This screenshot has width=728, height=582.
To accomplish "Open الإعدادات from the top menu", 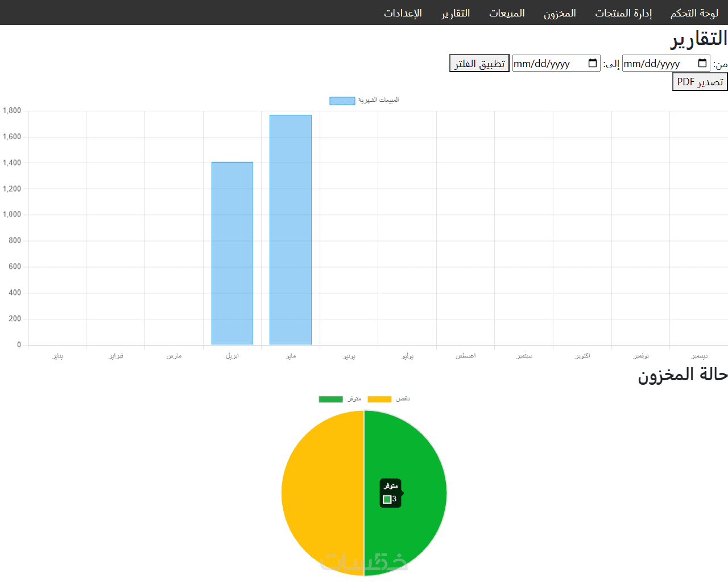I will [403, 13].
